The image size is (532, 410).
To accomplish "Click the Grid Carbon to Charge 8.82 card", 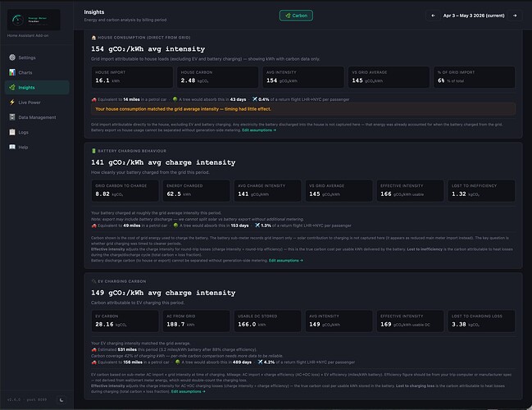I will tap(125, 190).
